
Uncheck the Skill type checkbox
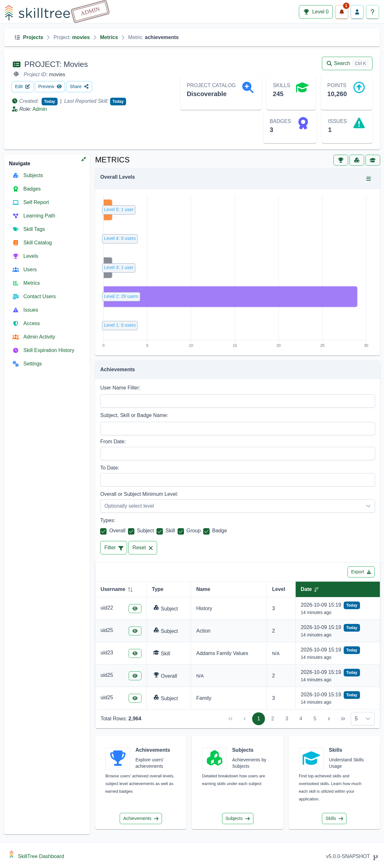(x=160, y=531)
